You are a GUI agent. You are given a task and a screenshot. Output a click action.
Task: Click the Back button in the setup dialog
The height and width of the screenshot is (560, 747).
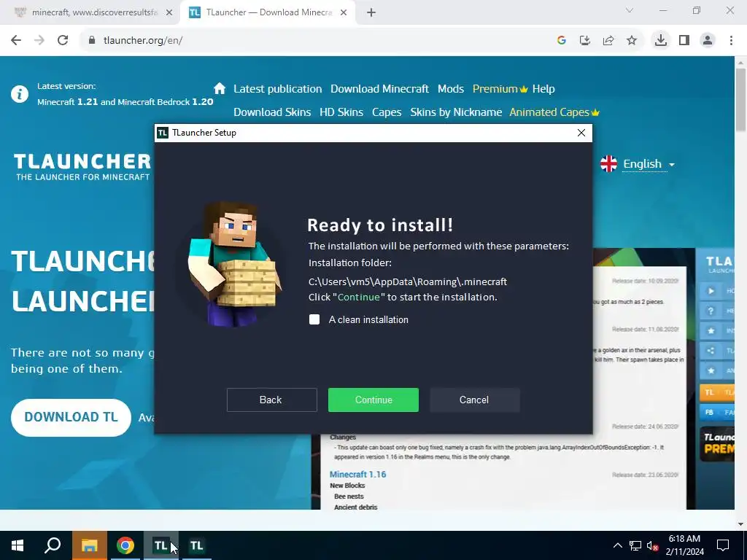[x=271, y=400]
